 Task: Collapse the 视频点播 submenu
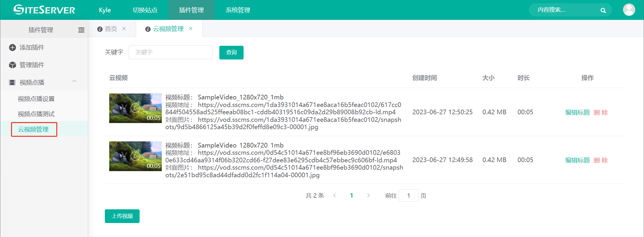74,81
